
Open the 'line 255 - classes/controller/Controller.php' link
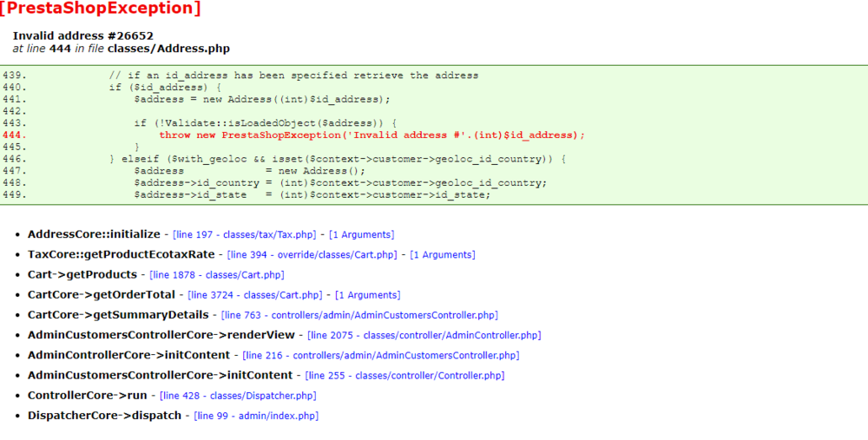coord(404,376)
